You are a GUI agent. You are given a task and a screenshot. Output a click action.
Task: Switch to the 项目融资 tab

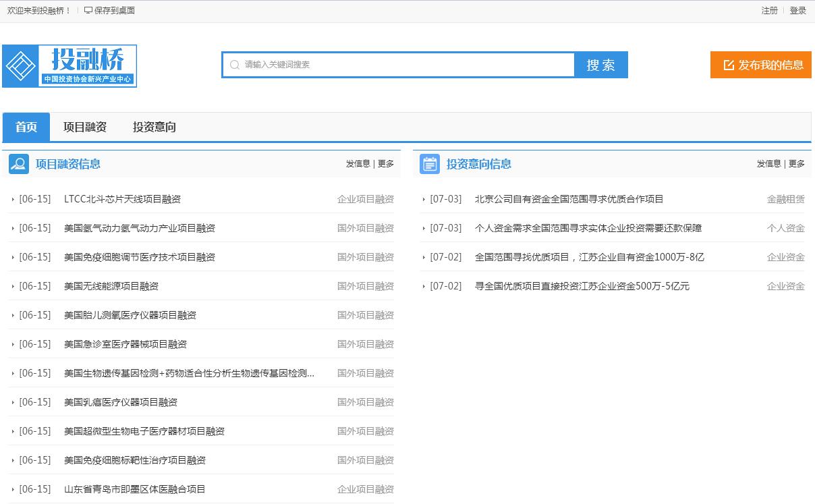point(85,127)
